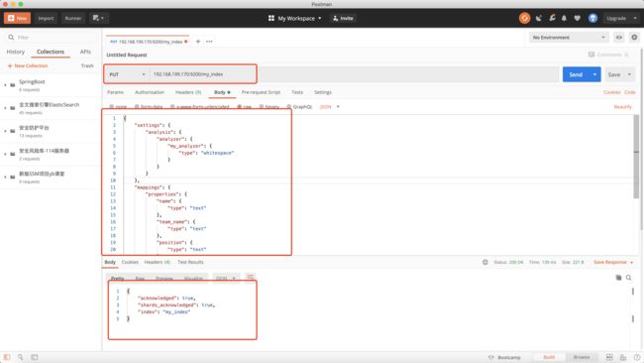Click the request URL input field

point(354,74)
